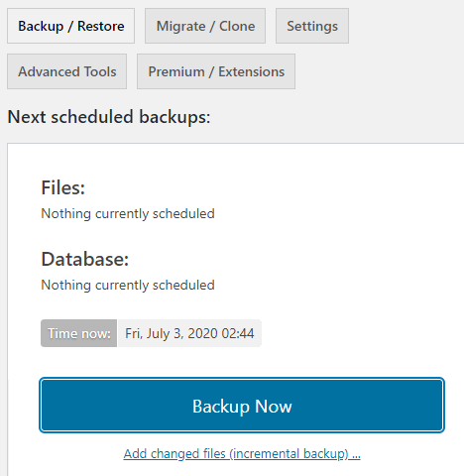464x476 pixels.
Task: Open the plugin's advanced tools section
Action: click(x=67, y=71)
